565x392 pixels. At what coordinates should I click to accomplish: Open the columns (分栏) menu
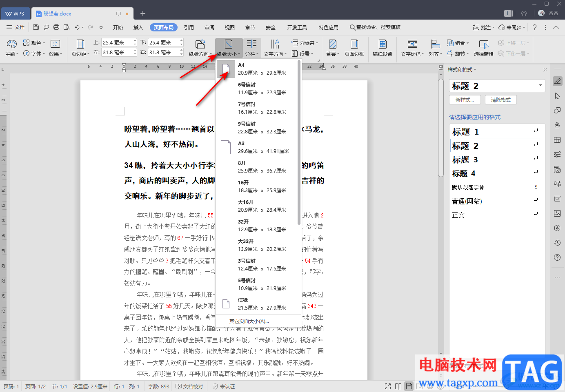(x=251, y=48)
